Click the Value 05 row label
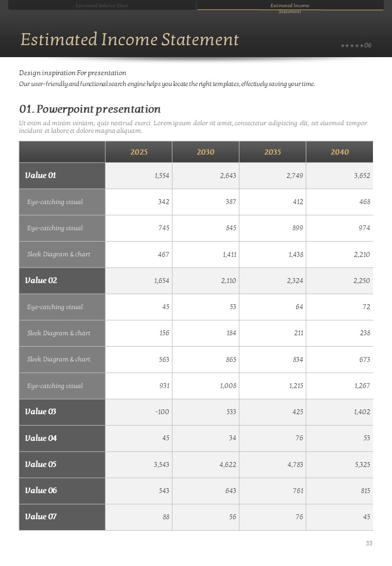Screen dimensions: 392x566 click(41, 464)
